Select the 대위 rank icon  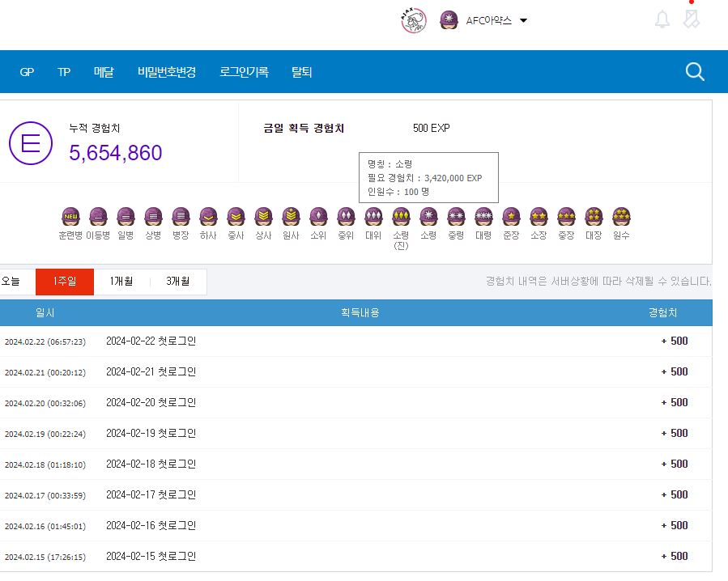point(373,217)
